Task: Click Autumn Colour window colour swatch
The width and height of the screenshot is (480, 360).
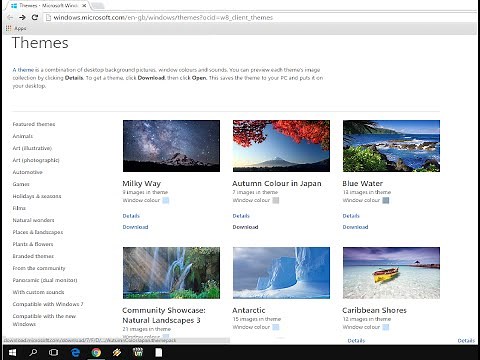Action: point(276,200)
